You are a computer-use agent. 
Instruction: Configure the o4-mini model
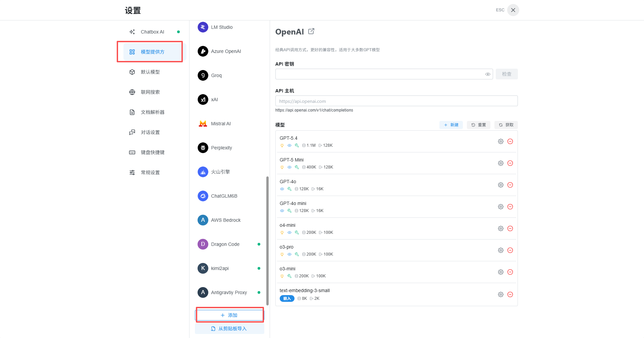coord(501,228)
